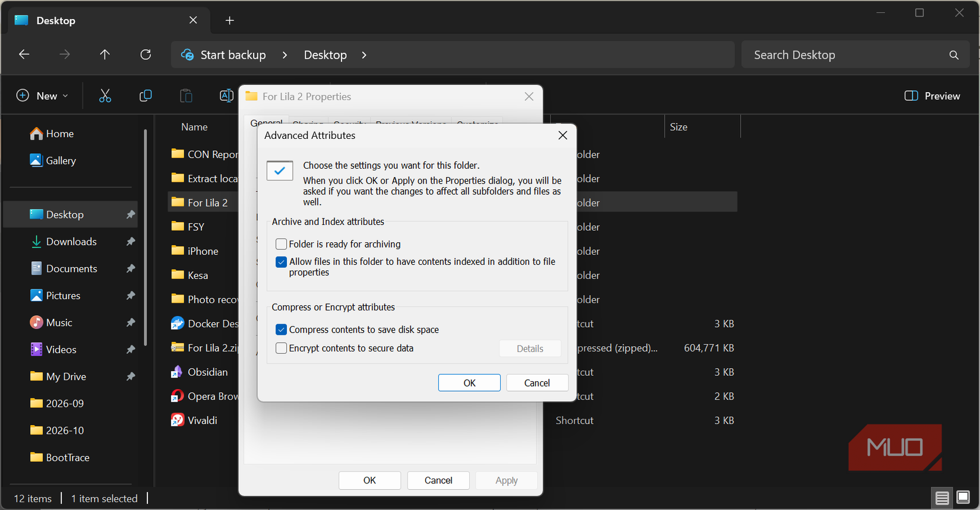Switch to large icons view layout

[x=963, y=498]
